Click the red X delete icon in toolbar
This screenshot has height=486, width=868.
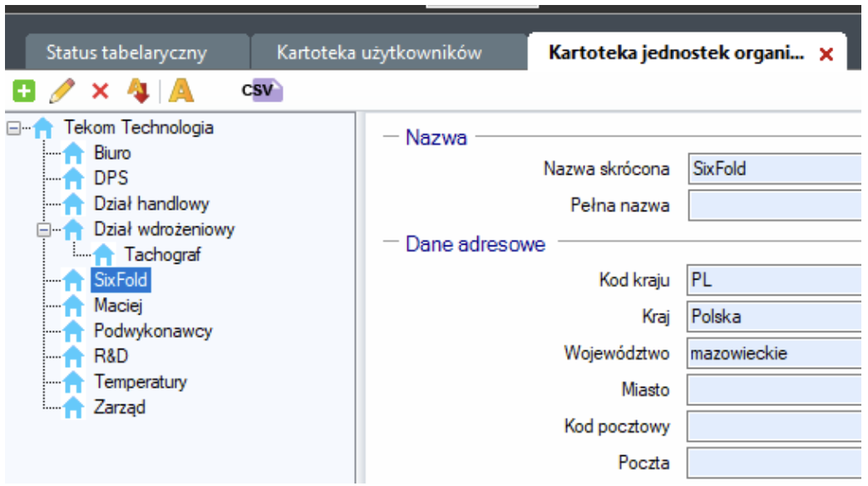(101, 91)
